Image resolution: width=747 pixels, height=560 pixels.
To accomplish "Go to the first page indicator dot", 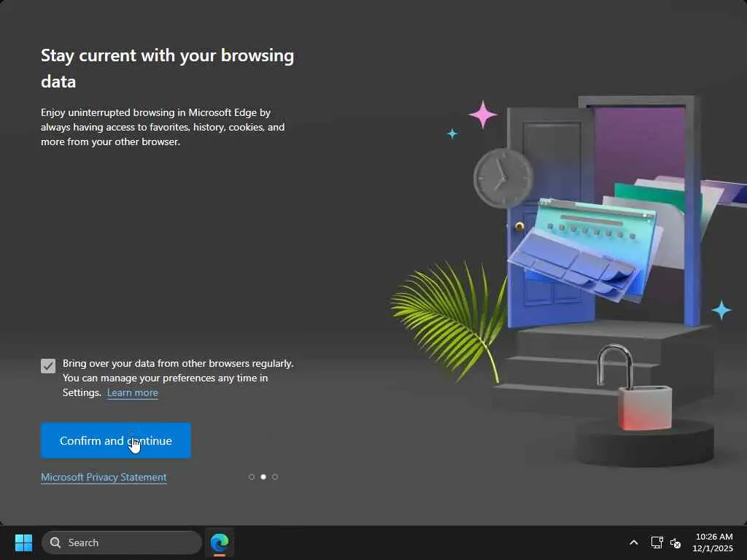I will pos(252,477).
